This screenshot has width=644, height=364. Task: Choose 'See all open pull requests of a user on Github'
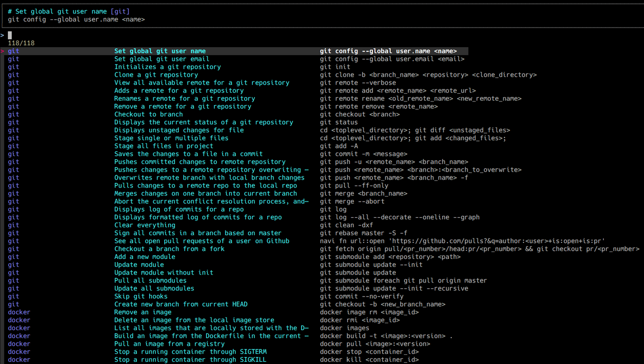202,241
